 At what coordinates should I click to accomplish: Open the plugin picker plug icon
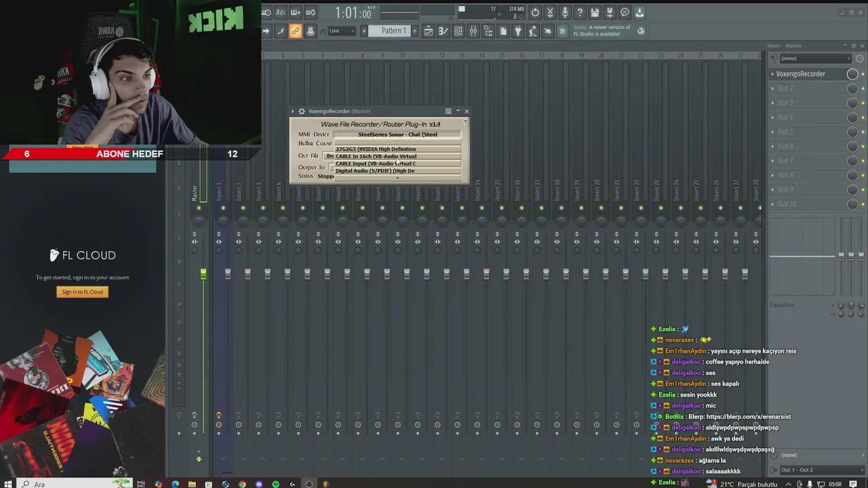click(x=518, y=30)
